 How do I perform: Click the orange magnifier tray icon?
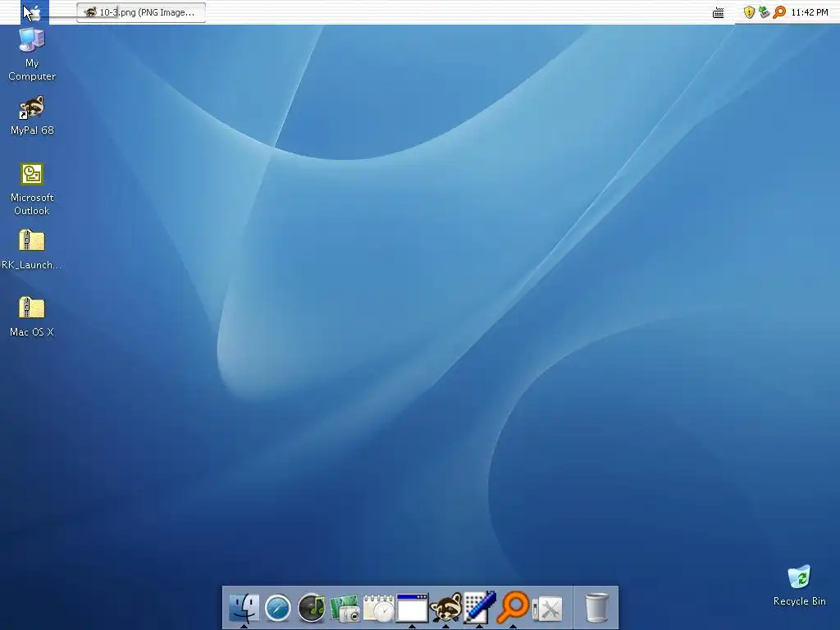(x=779, y=11)
